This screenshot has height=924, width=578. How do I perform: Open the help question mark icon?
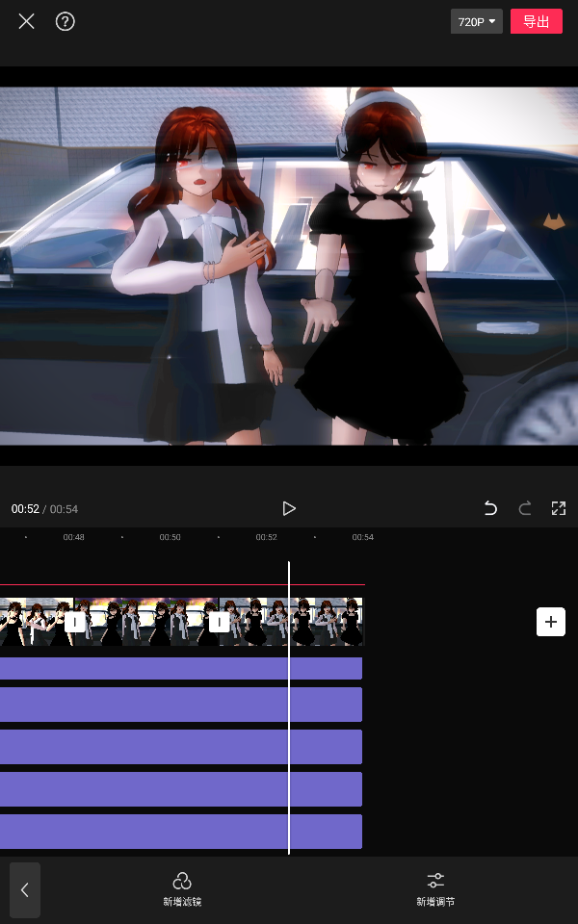pos(65,22)
